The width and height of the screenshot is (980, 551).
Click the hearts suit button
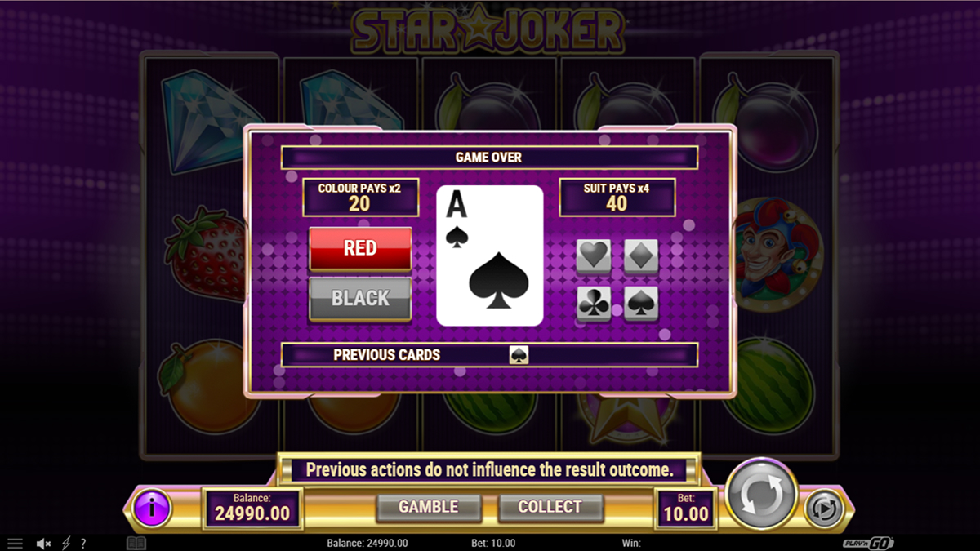tap(594, 256)
